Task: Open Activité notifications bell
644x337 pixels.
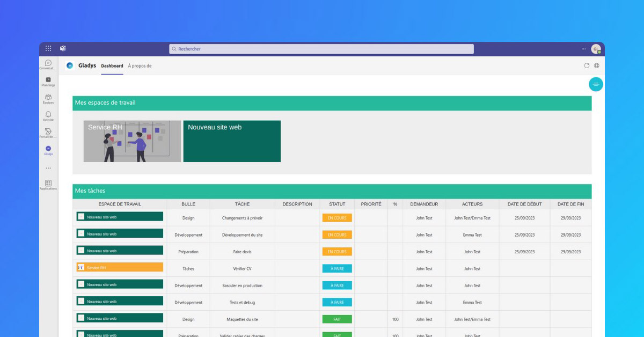Action: pyautogui.click(x=48, y=116)
